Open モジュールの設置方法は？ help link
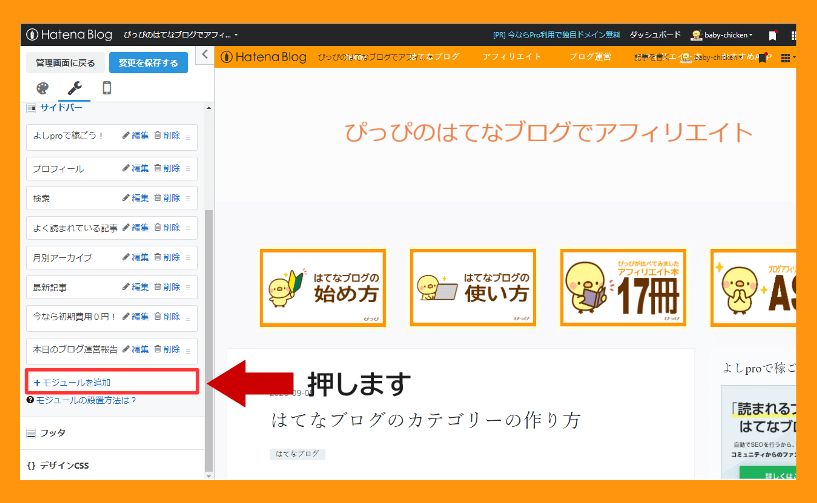The width and height of the screenshot is (817, 503). click(81, 400)
